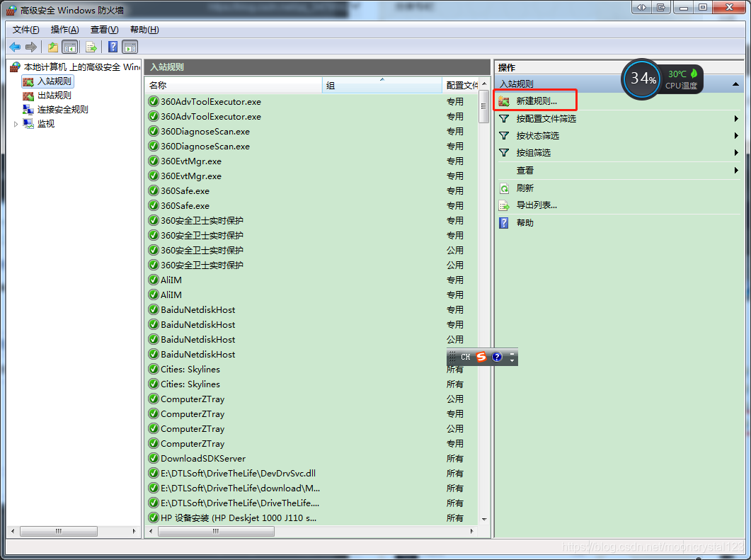Open the 文件(F) menu
Viewport: 751px width, 560px height.
click(26, 30)
